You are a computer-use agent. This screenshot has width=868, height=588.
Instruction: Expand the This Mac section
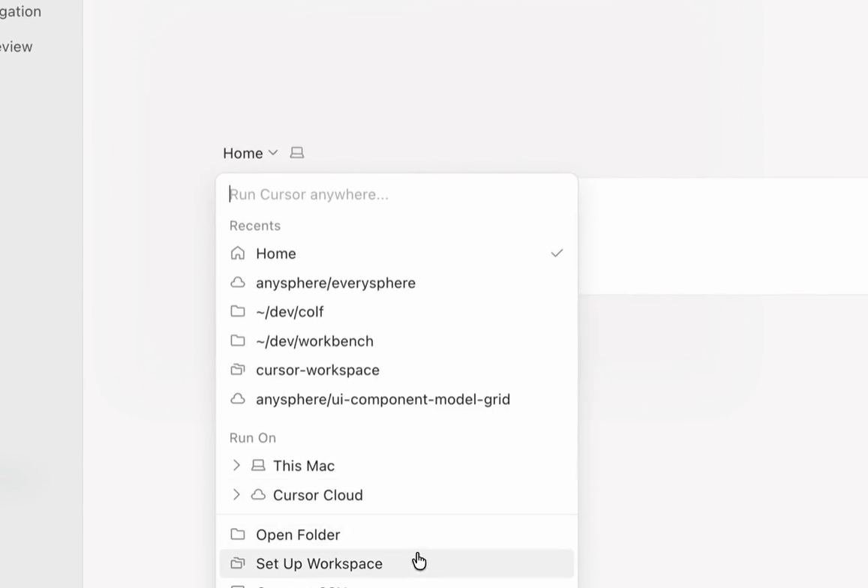coord(236,465)
